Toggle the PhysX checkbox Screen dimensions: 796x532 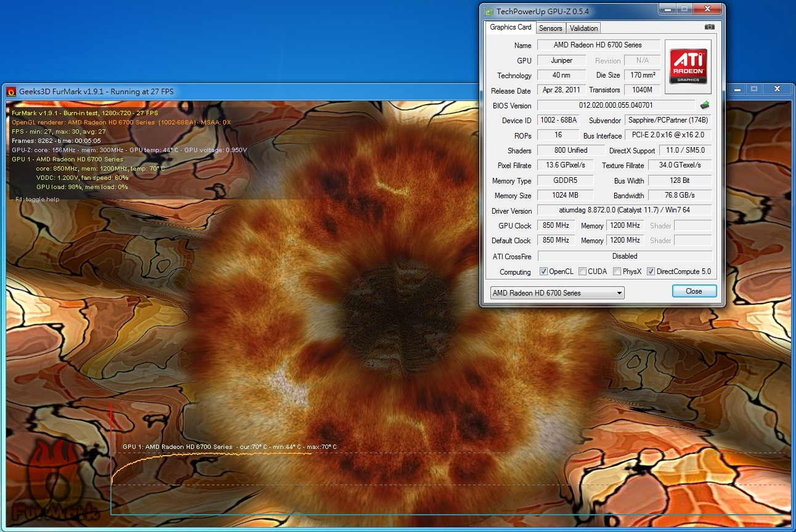pos(617,272)
